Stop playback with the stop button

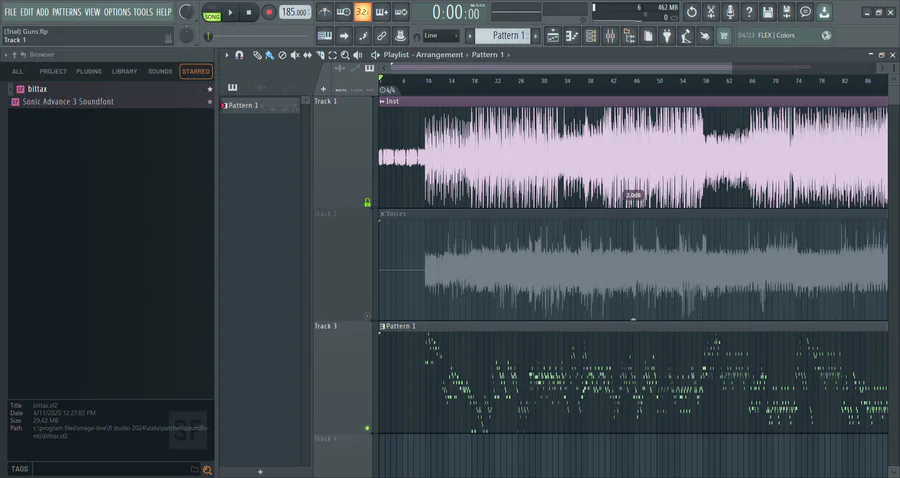click(x=249, y=12)
